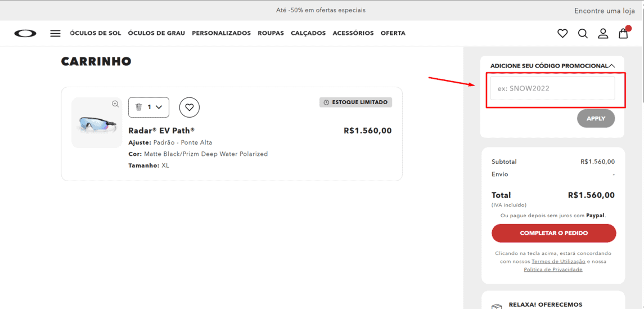Click the box icon beside RELAXA! OFERECEMOS
Viewport: 644px width, 309px height.
pyautogui.click(x=497, y=306)
